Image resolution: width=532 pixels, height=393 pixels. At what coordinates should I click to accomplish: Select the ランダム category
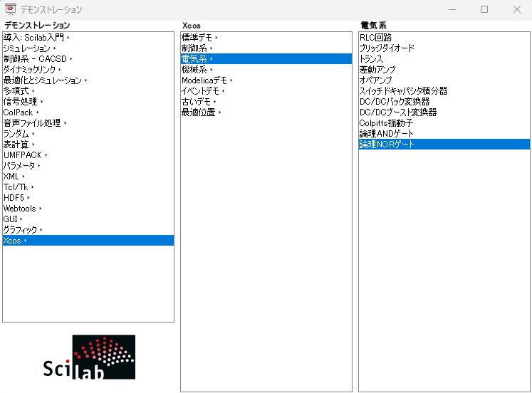(x=88, y=134)
